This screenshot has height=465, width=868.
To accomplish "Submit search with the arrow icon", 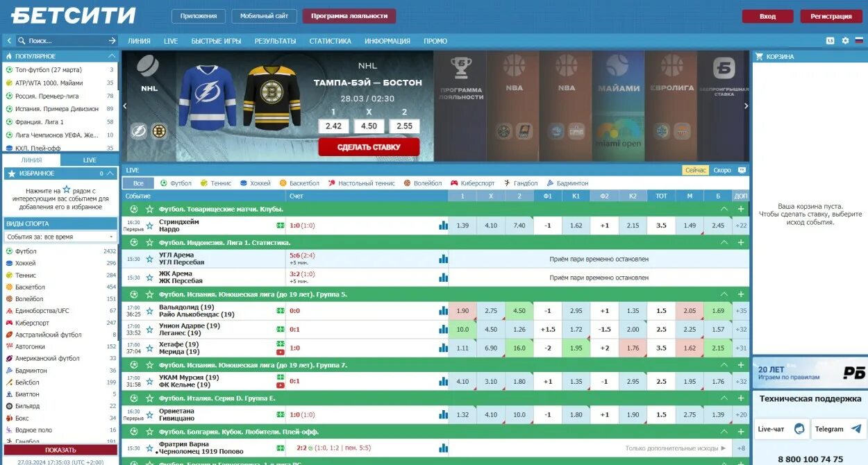I will tap(112, 41).
